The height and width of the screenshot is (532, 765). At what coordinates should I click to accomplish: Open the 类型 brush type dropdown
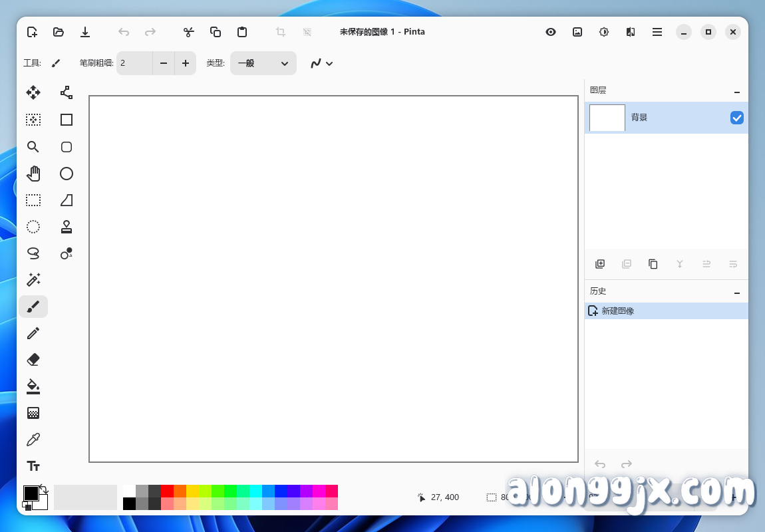click(x=263, y=63)
